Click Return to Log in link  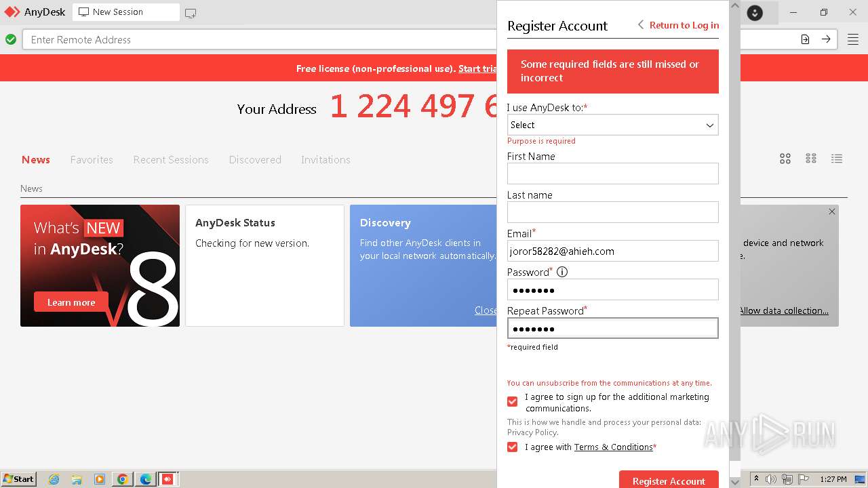pos(684,25)
